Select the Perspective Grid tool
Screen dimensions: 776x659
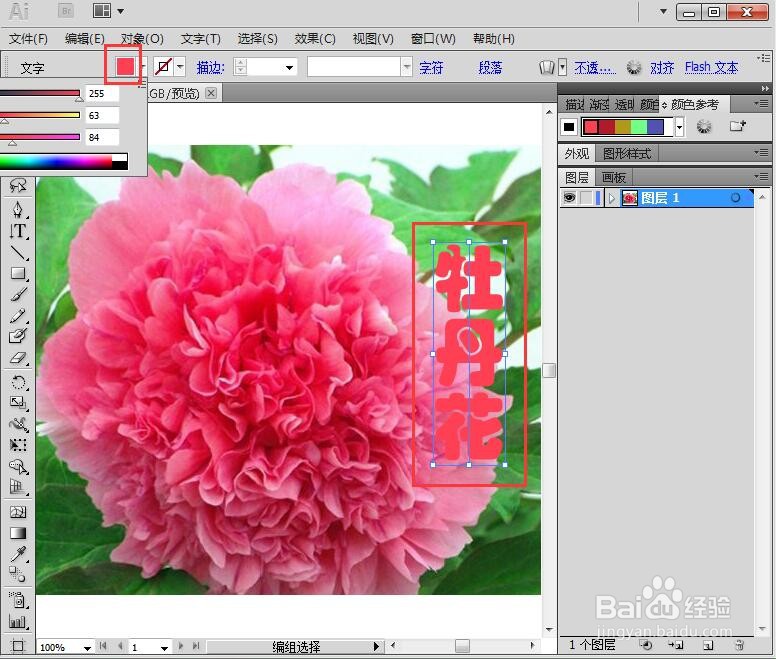18,487
